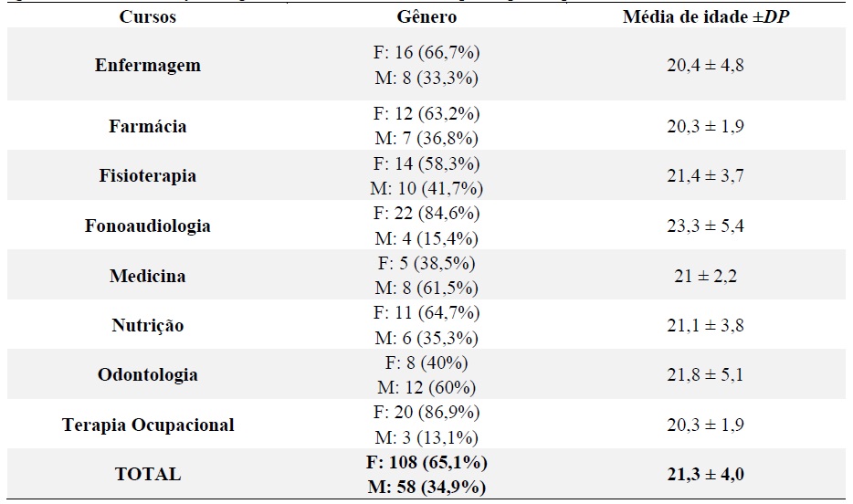Click the TOTAL row label
The height and width of the screenshot is (504, 853).
(x=147, y=475)
